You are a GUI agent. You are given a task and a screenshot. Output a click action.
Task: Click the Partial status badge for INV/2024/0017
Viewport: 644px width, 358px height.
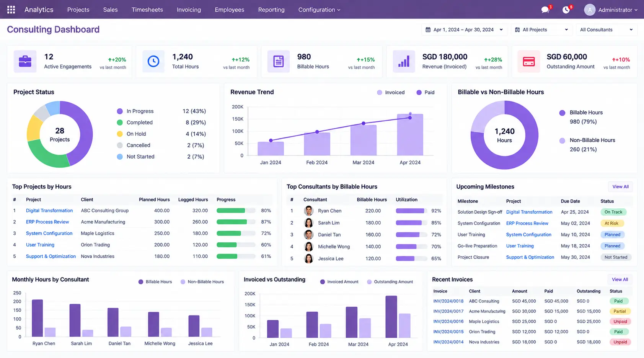pos(620,311)
